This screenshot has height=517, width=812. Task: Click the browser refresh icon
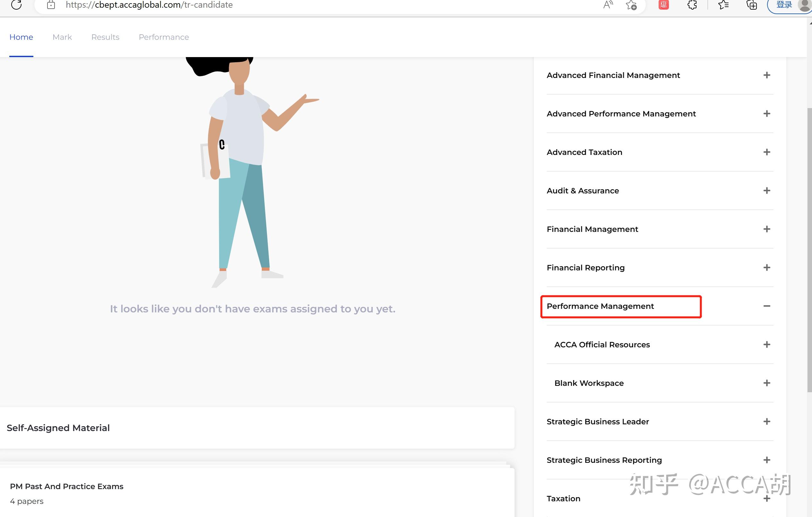point(16,4)
